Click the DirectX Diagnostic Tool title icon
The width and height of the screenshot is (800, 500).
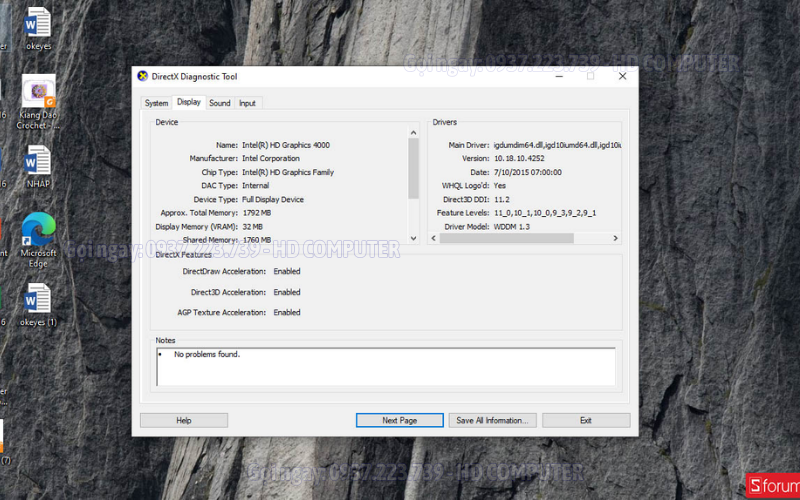[x=142, y=76]
